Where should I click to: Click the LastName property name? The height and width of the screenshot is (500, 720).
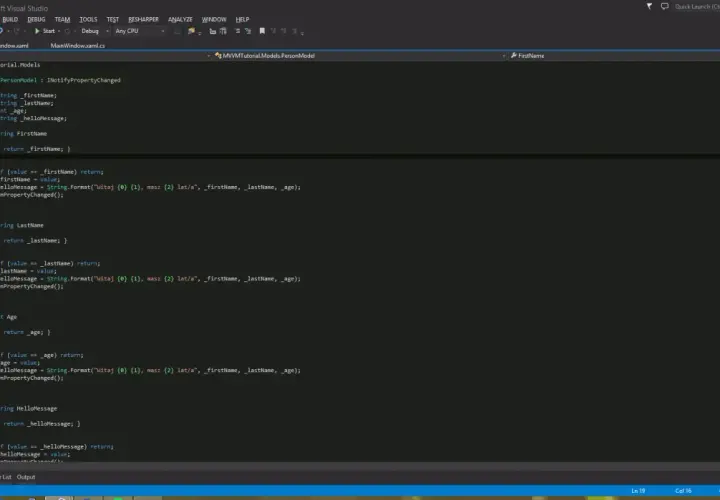pos(30,225)
